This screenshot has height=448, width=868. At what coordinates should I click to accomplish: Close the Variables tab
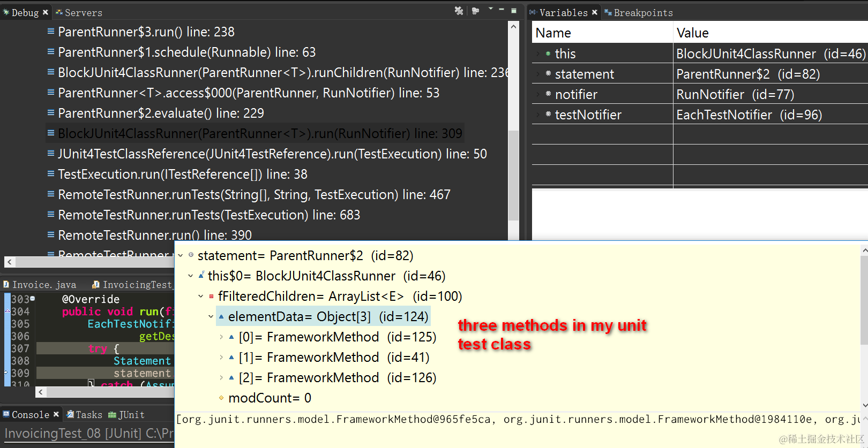[x=595, y=12]
